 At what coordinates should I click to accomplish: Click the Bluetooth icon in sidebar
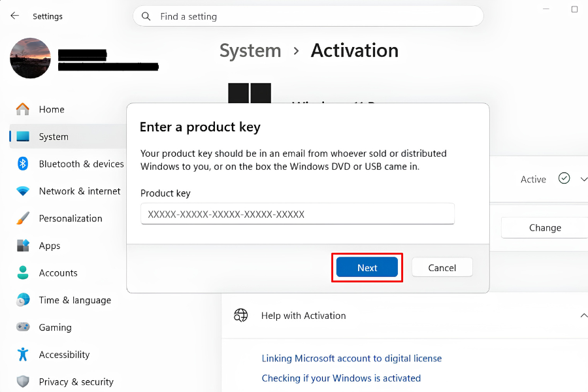(23, 164)
